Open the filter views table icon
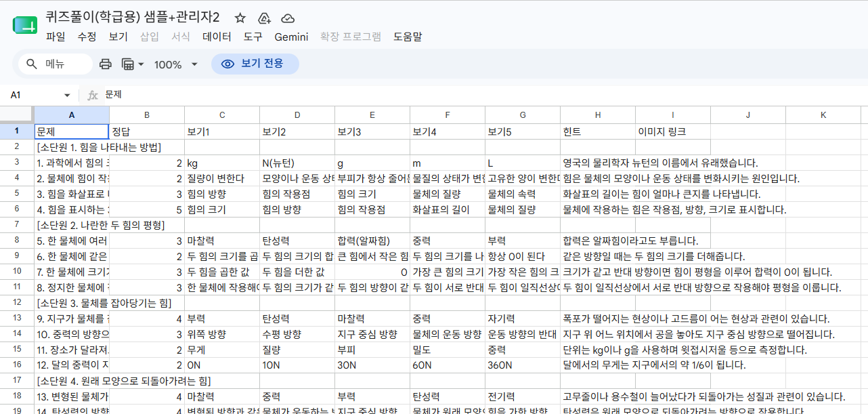Image resolution: width=868 pixels, height=414 pixels. 127,64
